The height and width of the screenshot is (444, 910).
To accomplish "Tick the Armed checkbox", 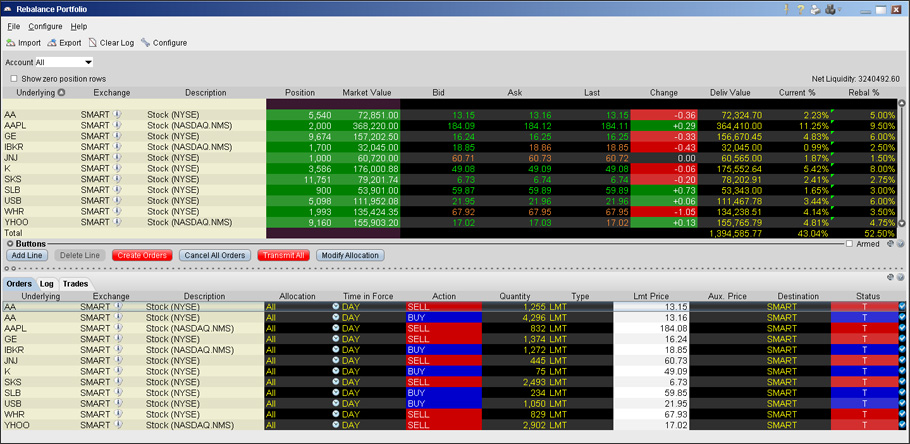I will [x=849, y=244].
